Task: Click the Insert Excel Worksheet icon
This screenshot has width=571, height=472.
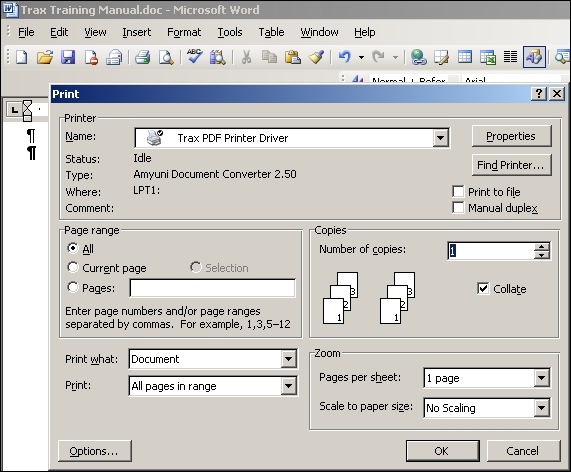Action: [x=488, y=57]
